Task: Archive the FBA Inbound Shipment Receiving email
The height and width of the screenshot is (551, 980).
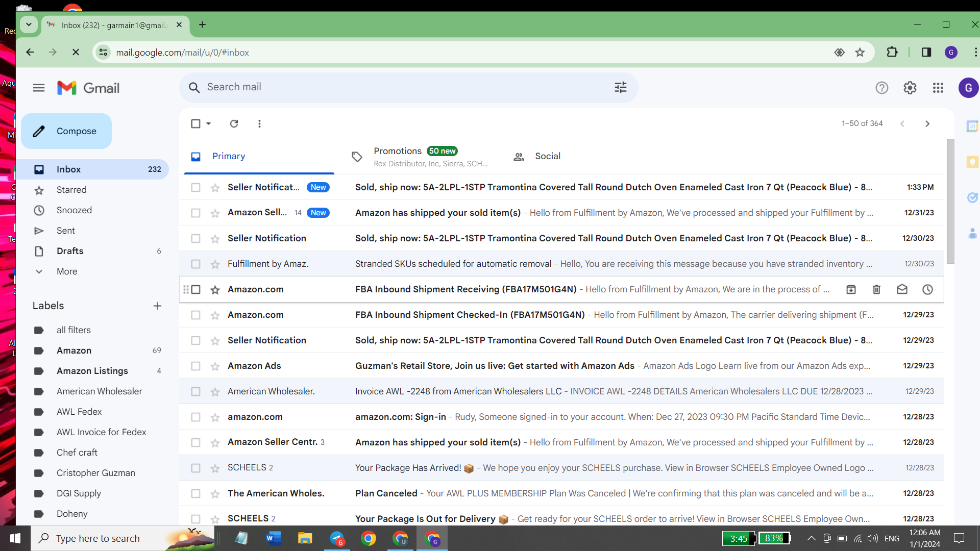Action: coord(851,289)
